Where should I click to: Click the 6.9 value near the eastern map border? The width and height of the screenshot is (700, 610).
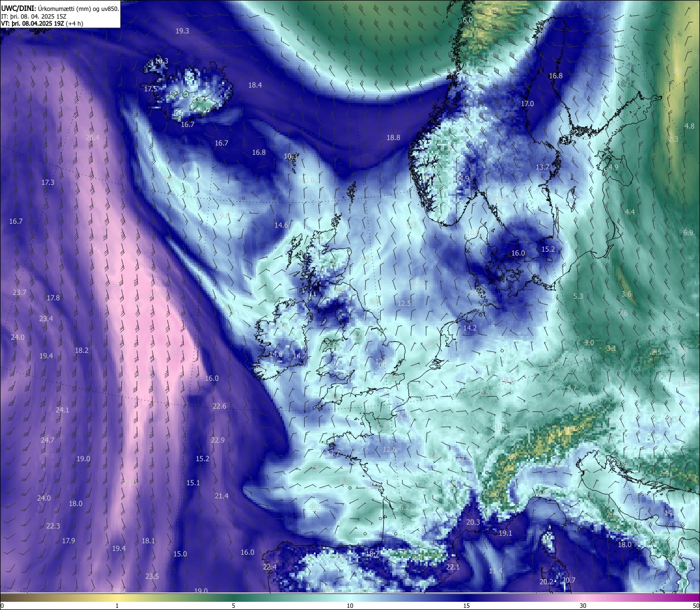coord(688,233)
